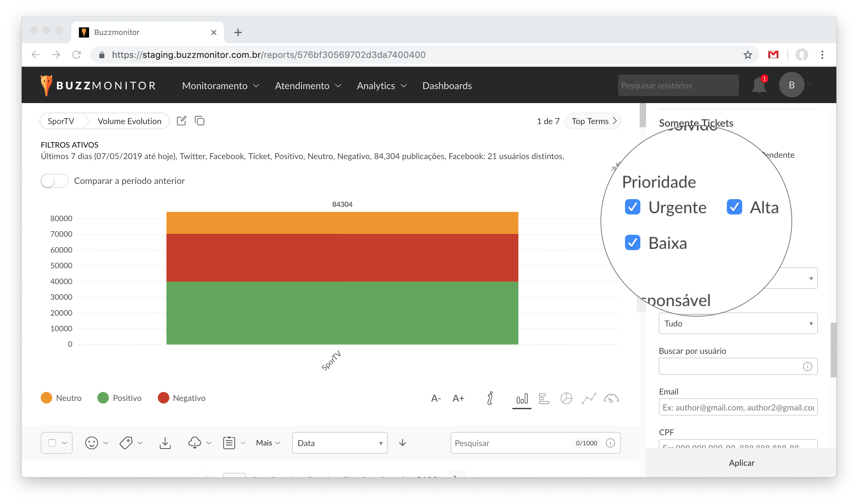Open the Data sort dropdown
Image resolution: width=858 pixels, height=504 pixels.
[340, 443]
